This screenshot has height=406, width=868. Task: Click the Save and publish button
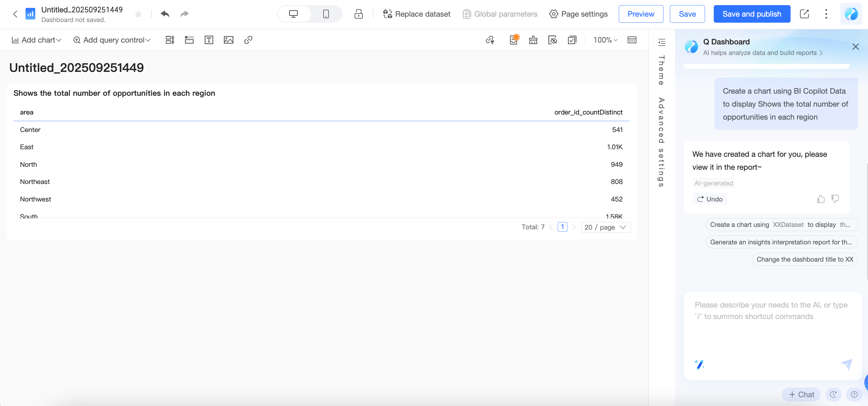[x=752, y=14]
